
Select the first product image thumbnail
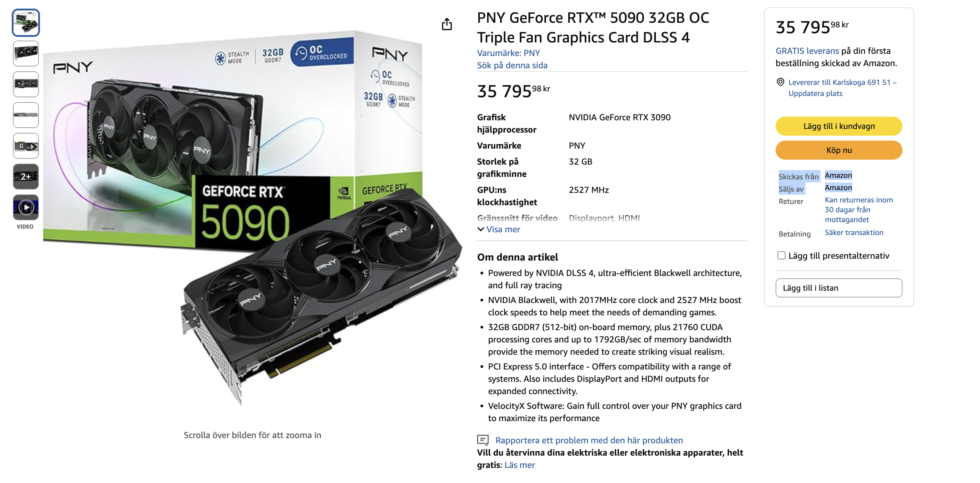click(26, 23)
